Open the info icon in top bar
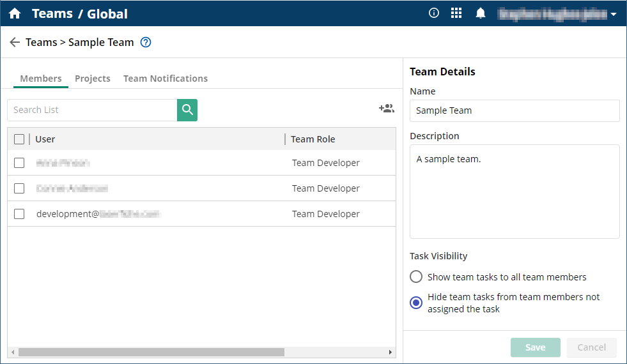627x364 pixels. coord(434,13)
